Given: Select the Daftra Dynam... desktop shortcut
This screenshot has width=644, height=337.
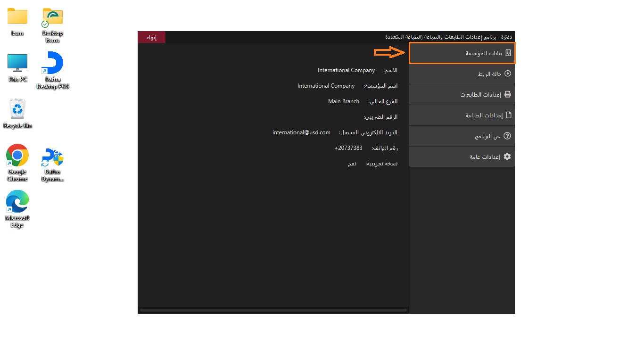Looking at the screenshot, I should click(x=52, y=164).
